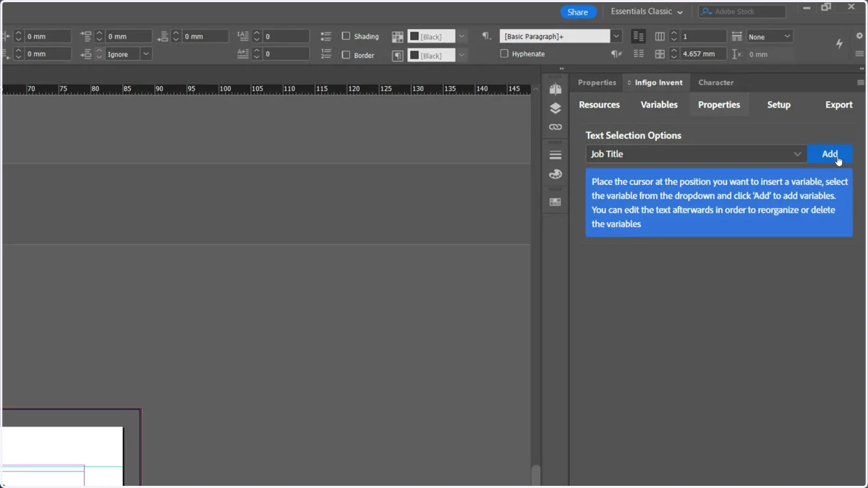The height and width of the screenshot is (488, 868).
Task: Click the paragraph style pilcrow icon
Action: pyautogui.click(x=487, y=36)
